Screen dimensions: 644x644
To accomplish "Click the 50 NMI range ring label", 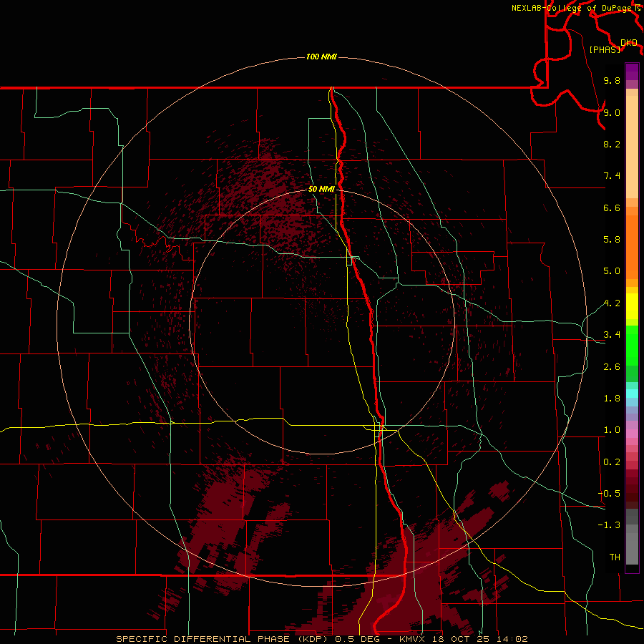I will click(x=321, y=189).
